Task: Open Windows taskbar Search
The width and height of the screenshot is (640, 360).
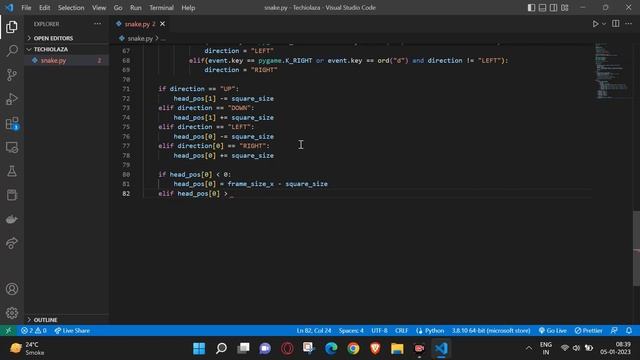Action: click(221, 348)
